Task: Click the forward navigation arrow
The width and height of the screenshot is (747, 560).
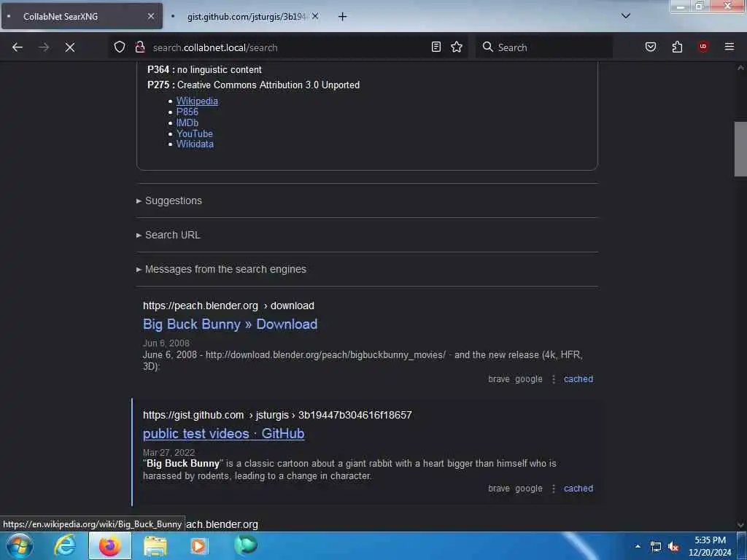Action: point(44,47)
